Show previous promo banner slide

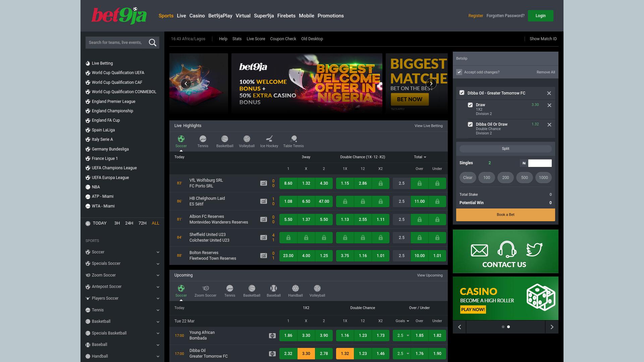pyautogui.click(x=186, y=83)
